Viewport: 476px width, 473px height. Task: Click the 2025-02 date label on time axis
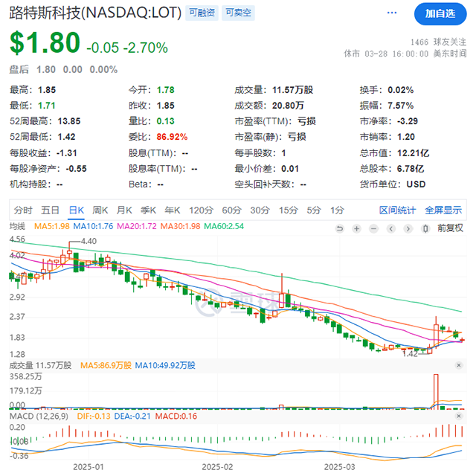coord(217,467)
